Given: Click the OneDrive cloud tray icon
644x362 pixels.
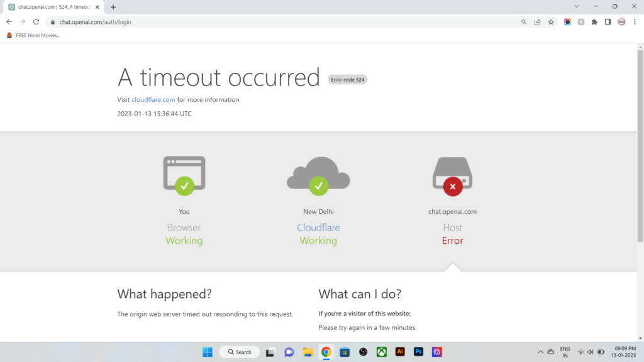Looking at the screenshot, I should click(x=551, y=352).
